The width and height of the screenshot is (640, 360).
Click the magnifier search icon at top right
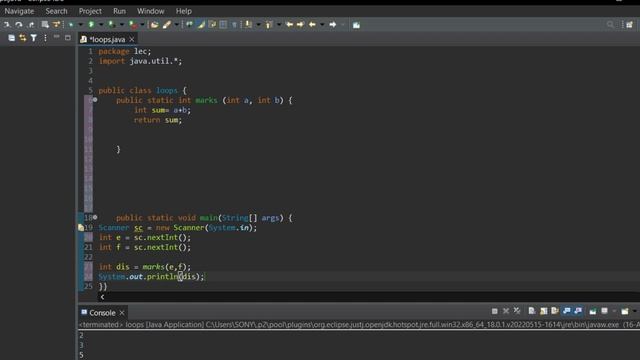(610, 25)
